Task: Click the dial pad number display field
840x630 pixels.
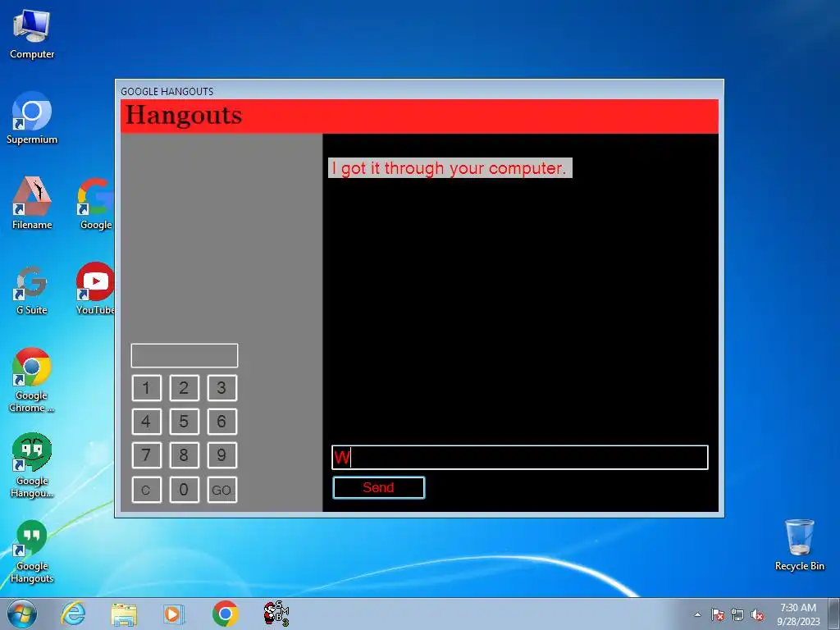Action: tap(185, 356)
